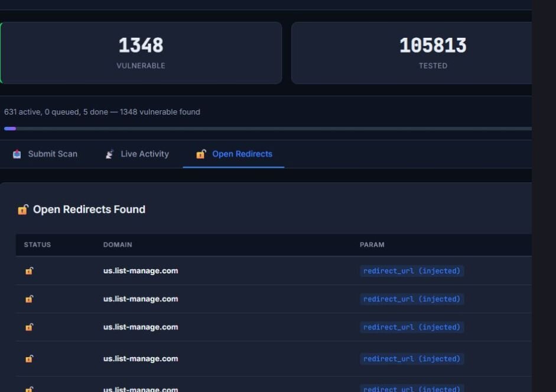Click the padlock icon on Open Redirects tab
This screenshot has height=392, width=556.
point(201,154)
